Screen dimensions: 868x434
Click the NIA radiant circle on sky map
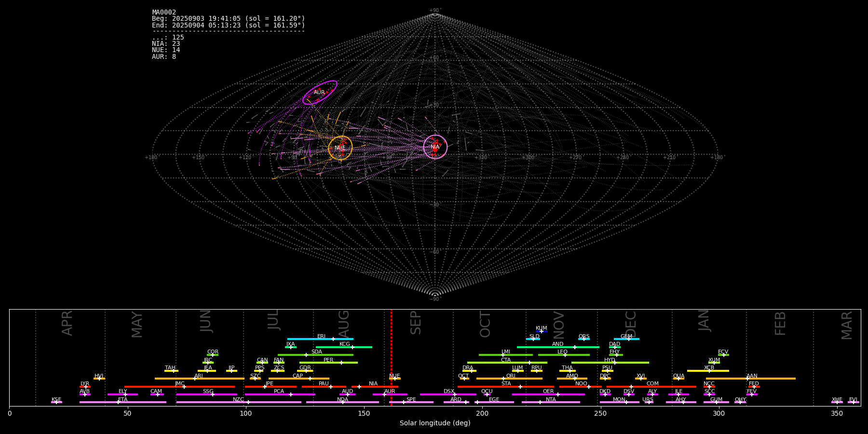(435, 147)
